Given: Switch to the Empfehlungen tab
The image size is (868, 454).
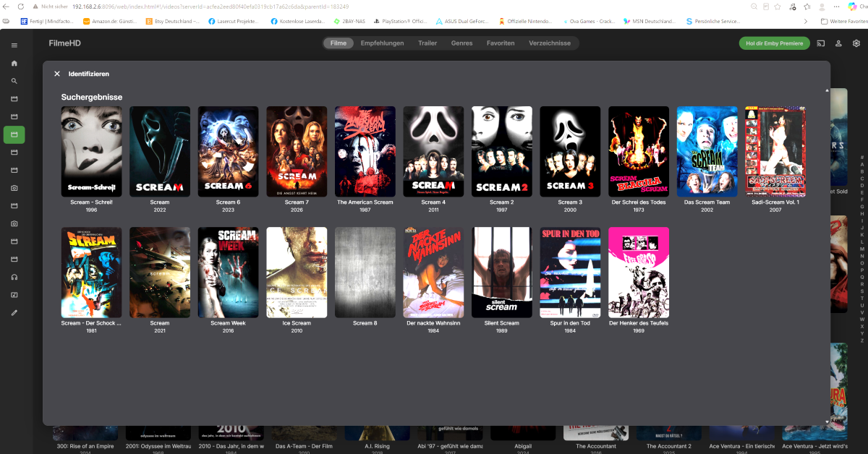Looking at the screenshot, I should click(x=382, y=43).
